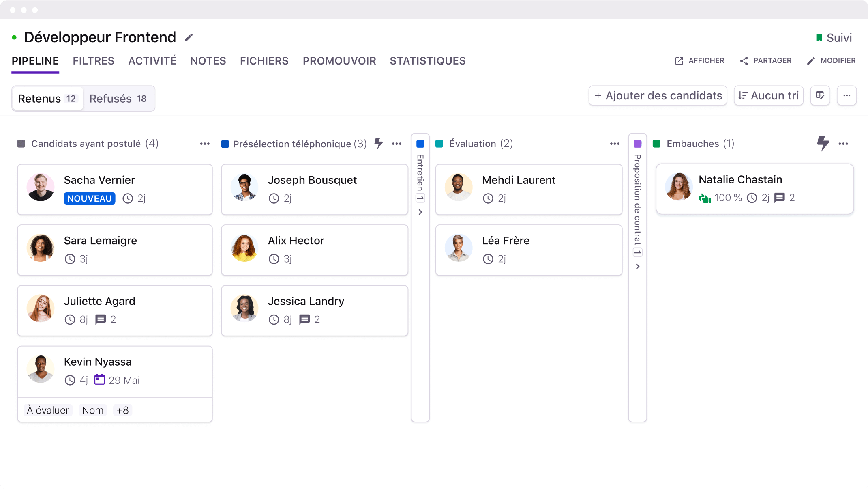Switch to the Refusés filter
This screenshot has width=868, height=489.
pyautogui.click(x=119, y=98)
